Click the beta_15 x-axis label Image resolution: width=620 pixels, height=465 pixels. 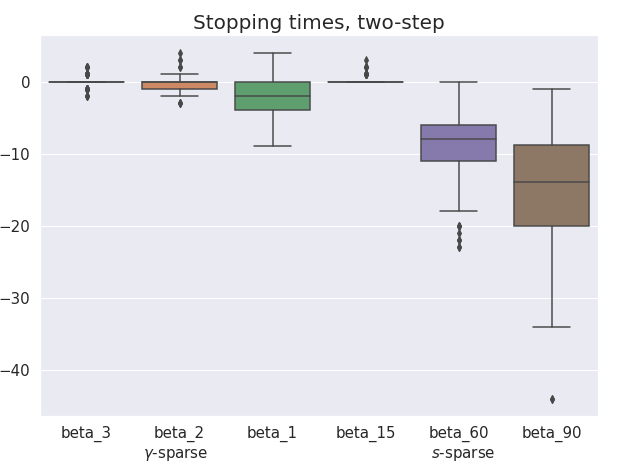(365, 433)
